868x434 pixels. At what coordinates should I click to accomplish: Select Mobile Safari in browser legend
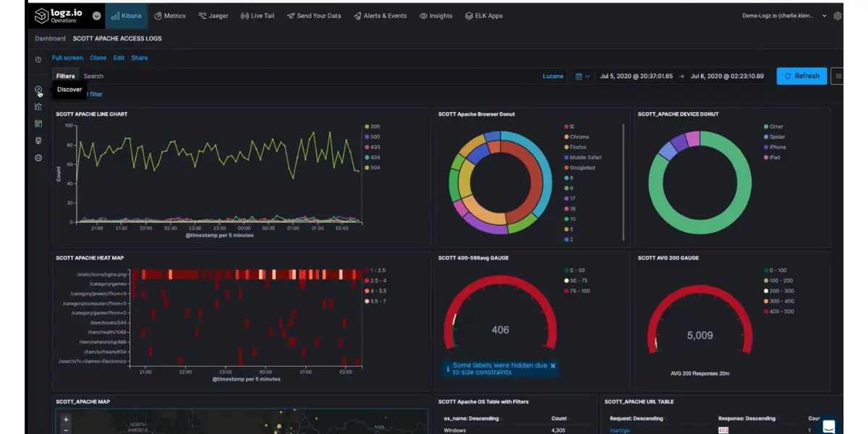point(582,157)
